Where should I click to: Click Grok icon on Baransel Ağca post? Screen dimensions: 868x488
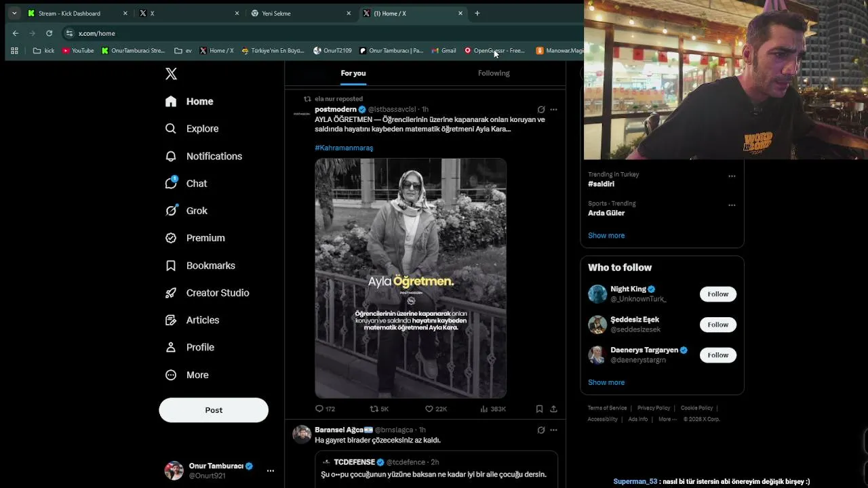pos(540,430)
